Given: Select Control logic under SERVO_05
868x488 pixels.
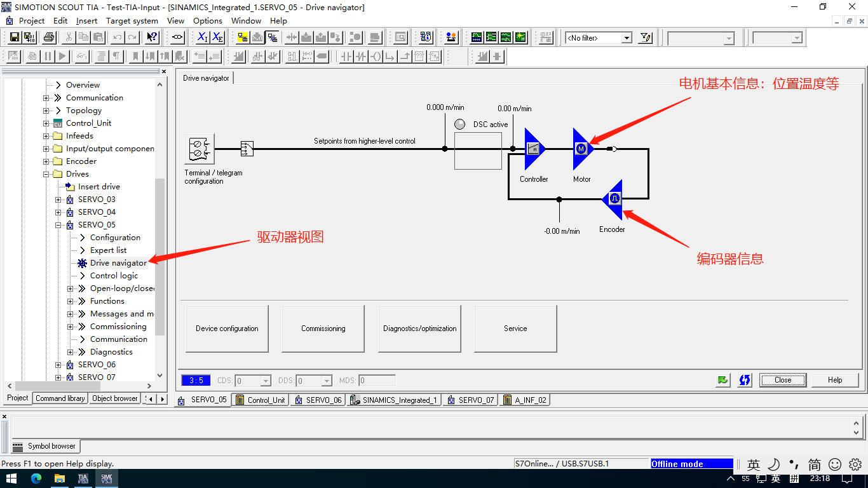Looking at the screenshot, I should tap(114, 276).
